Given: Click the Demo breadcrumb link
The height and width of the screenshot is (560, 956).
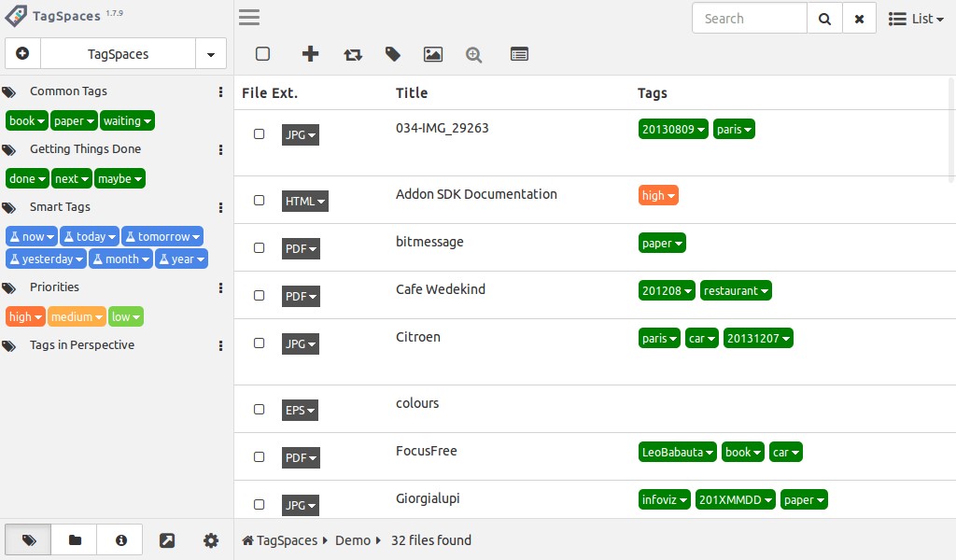Looking at the screenshot, I should coord(353,539).
